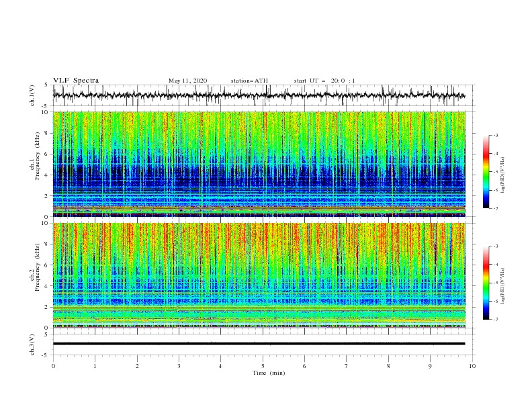Click the "7" minute tick label
Screen dimensions: 532x411
click(x=347, y=366)
